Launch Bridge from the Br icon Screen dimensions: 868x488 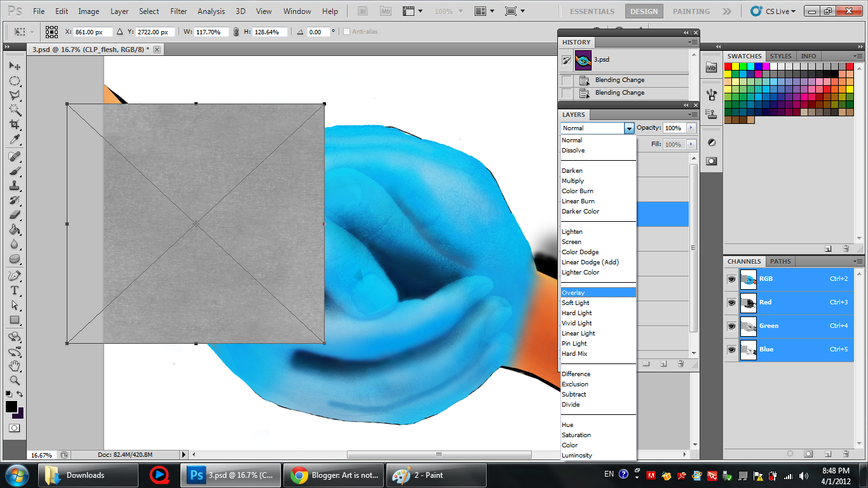[363, 11]
